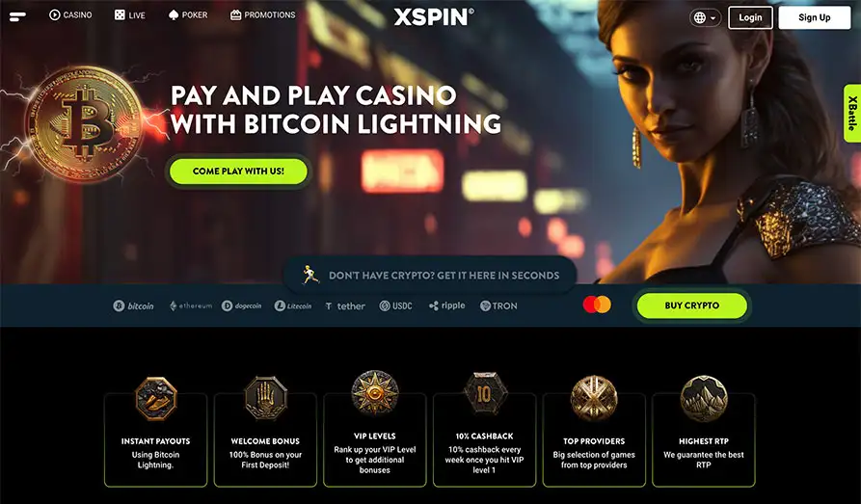Click the Buy Crypto button
This screenshot has width=861, height=504.
click(692, 305)
